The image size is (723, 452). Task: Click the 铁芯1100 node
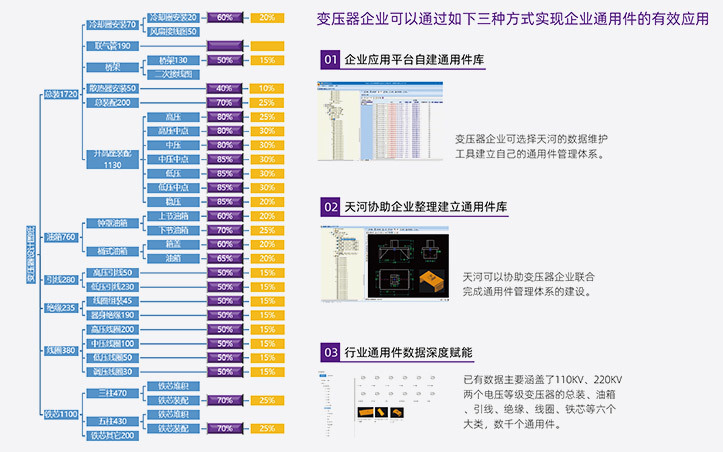click(61, 414)
